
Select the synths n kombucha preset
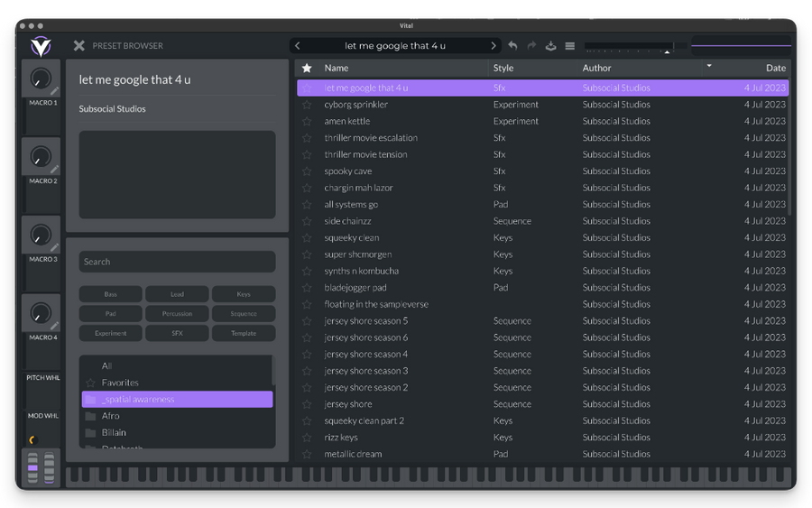[x=543, y=271]
